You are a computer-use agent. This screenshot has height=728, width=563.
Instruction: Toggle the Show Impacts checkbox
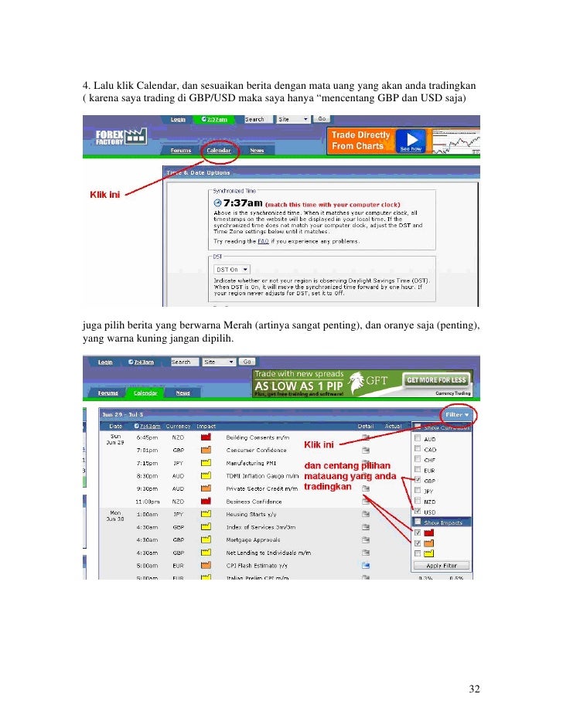pyautogui.click(x=418, y=522)
